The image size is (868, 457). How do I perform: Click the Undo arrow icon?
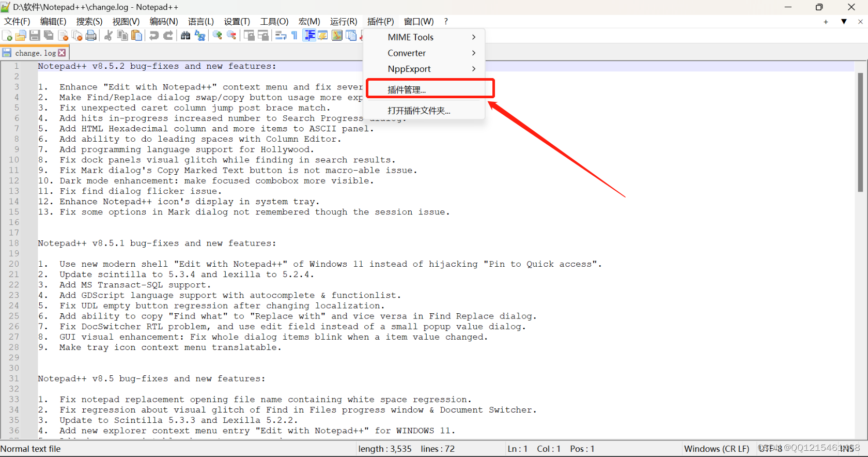(154, 35)
